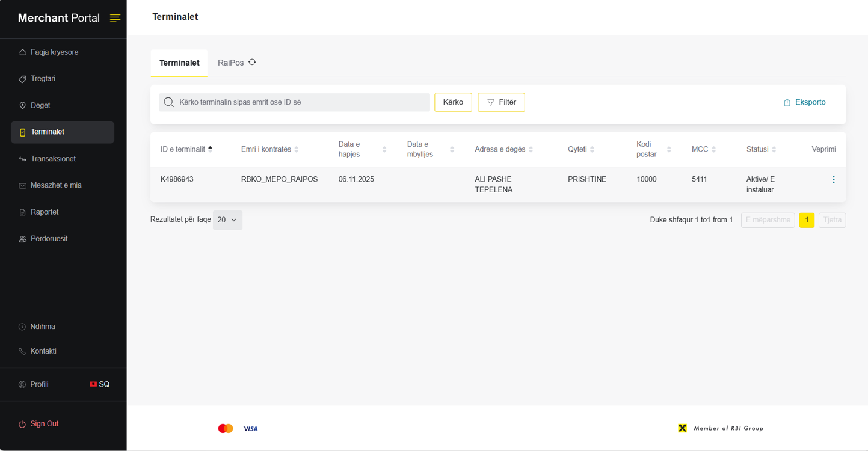Sort by Statusi column arrows

pyautogui.click(x=774, y=149)
